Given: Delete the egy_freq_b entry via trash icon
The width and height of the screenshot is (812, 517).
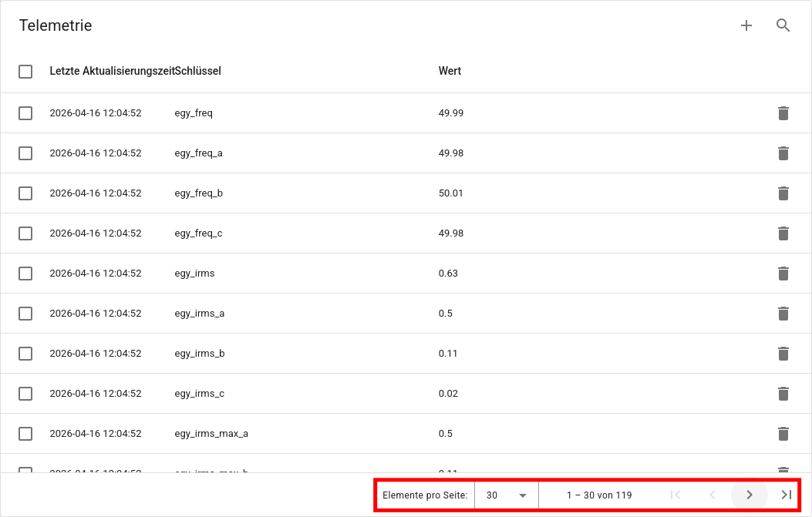Looking at the screenshot, I should [783, 193].
